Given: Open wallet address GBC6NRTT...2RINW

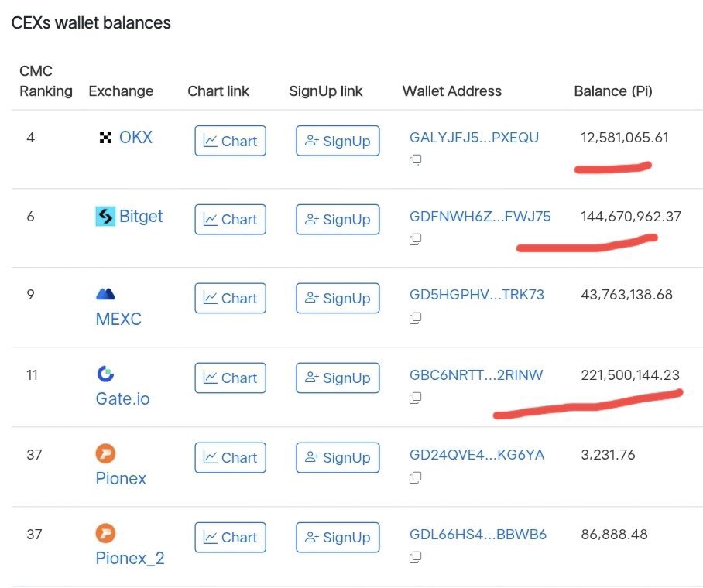Looking at the screenshot, I should (x=476, y=374).
